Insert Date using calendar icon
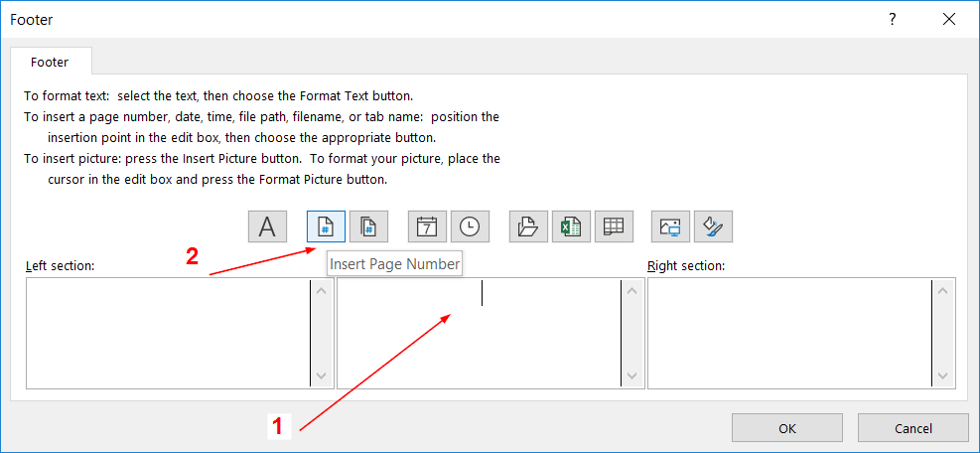 [427, 226]
